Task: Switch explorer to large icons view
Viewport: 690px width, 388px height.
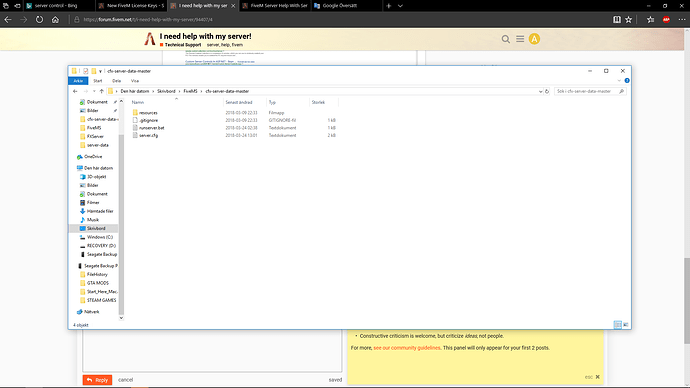Action: pos(626,325)
